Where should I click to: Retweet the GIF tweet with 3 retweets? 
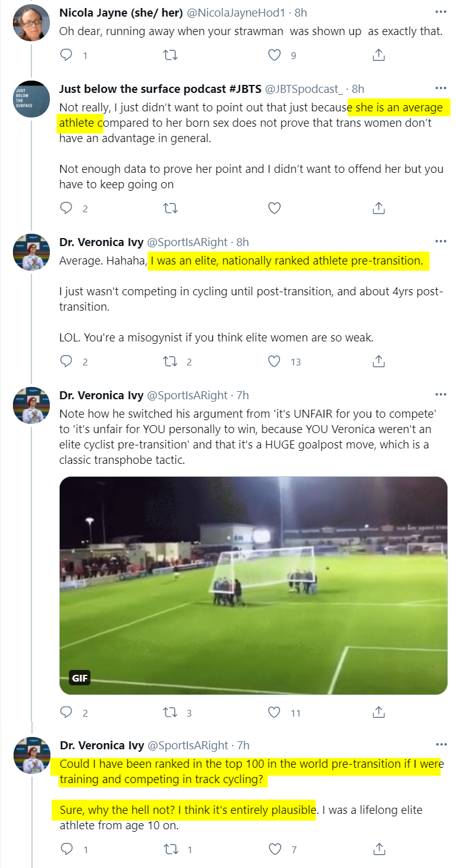(170, 712)
